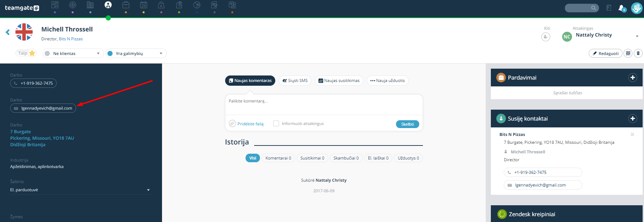Open the bookmark icon beside the search box
644x222 pixels.
click(x=609, y=8)
